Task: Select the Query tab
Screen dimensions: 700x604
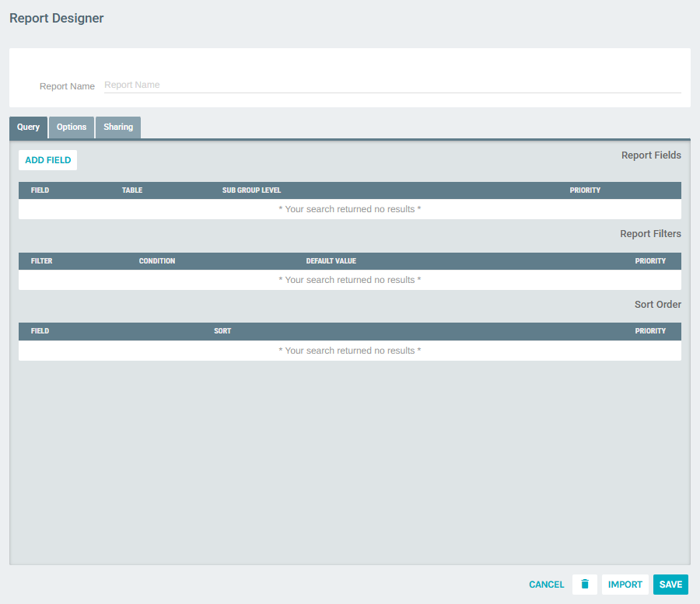Action: (28, 127)
